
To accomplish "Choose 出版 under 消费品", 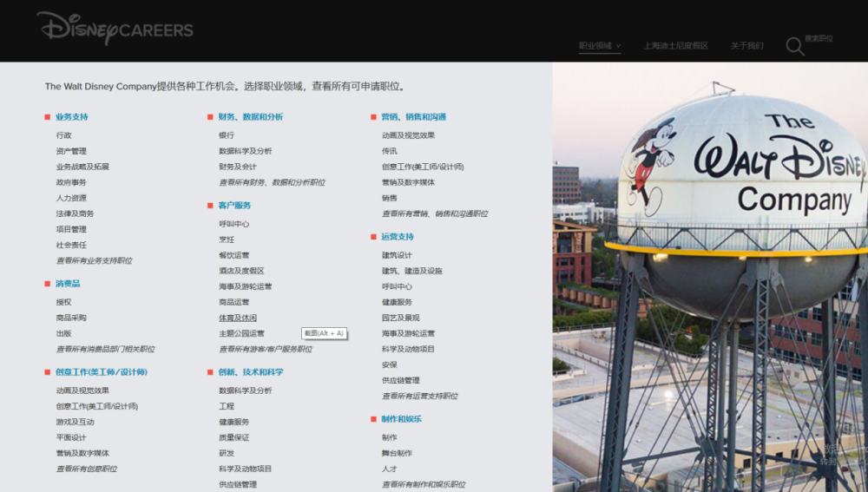I will pos(63,333).
